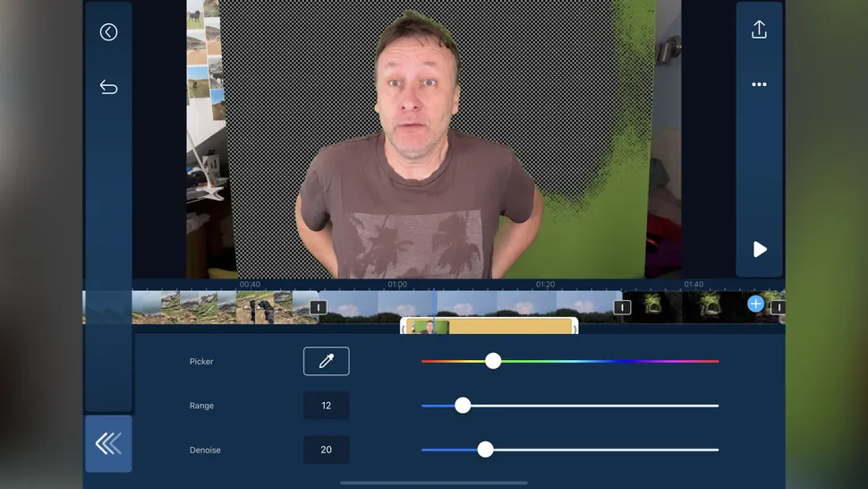
Task: Play the video preview
Action: click(760, 249)
